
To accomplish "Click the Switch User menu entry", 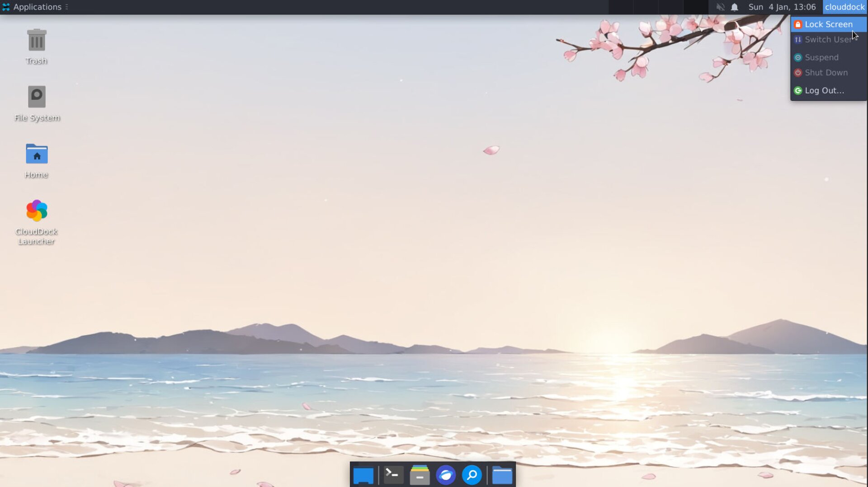I will pos(827,40).
